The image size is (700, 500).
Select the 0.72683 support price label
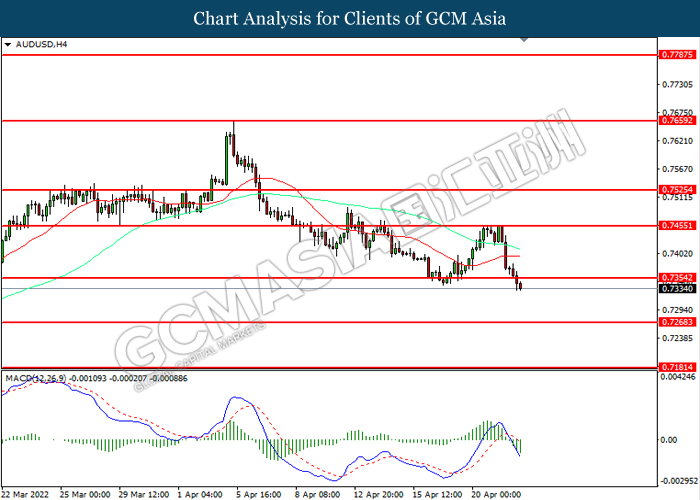coord(677,322)
